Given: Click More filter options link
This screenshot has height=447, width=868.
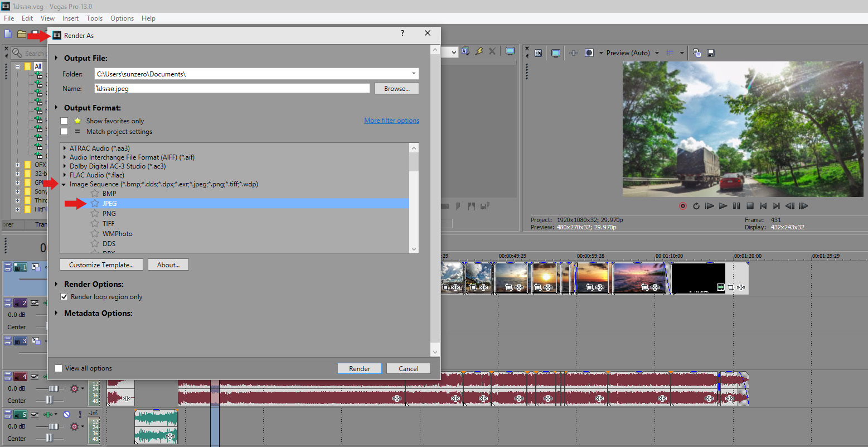Looking at the screenshot, I should pyautogui.click(x=392, y=121).
